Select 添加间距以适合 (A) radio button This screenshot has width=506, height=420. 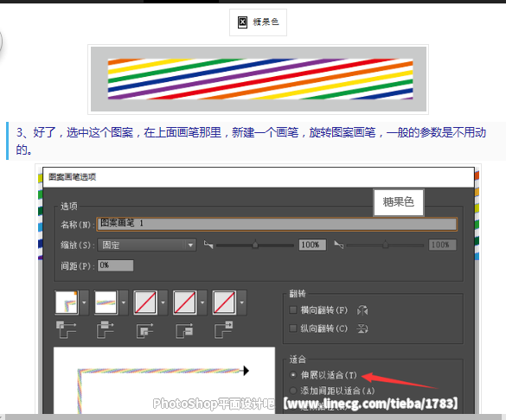click(x=293, y=391)
